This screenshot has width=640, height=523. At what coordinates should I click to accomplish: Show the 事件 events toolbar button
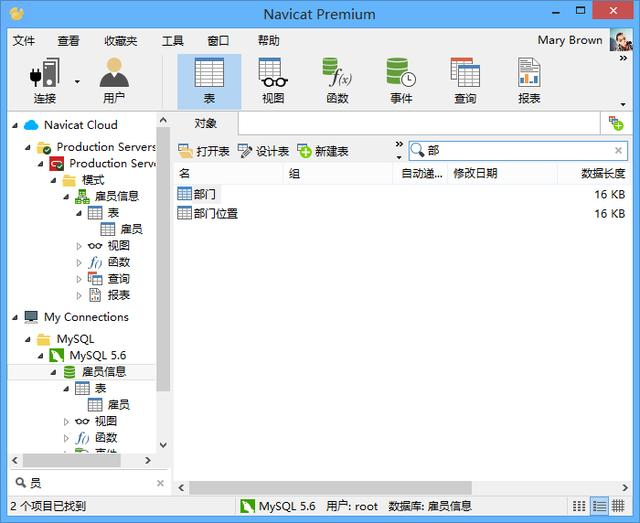point(401,81)
